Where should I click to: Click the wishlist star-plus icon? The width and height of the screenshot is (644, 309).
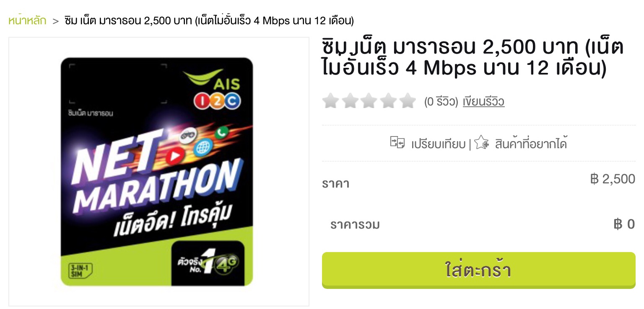(x=482, y=143)
